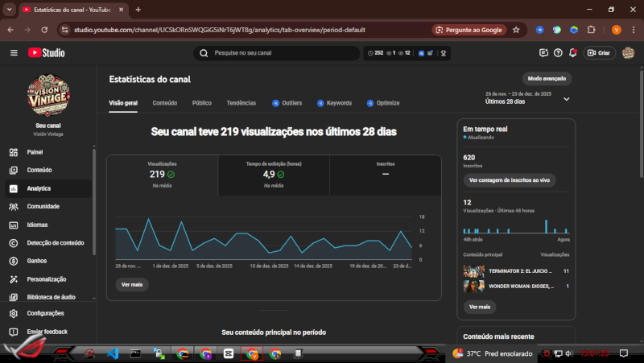Click the notifications bell icon
This screenshot has height=363, width=644.
pyautogui.click(x=572, y=53)
